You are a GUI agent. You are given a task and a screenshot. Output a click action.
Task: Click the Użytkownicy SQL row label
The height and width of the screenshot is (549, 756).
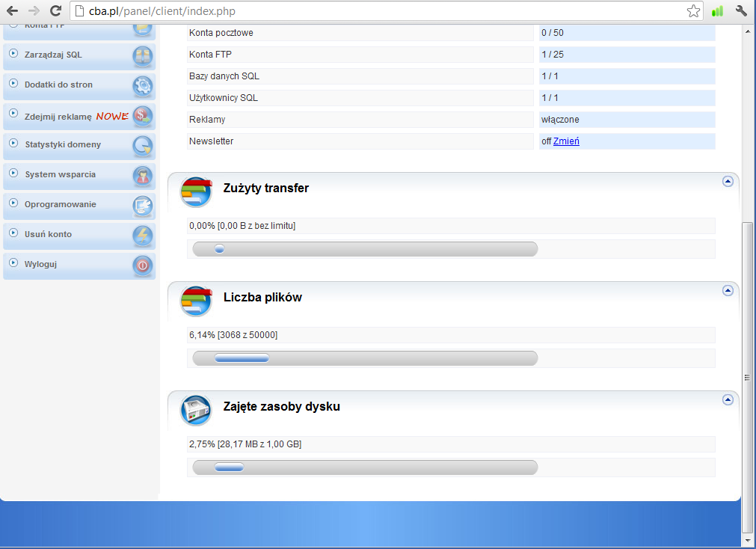pyautogui.click(x=224, y=98)
